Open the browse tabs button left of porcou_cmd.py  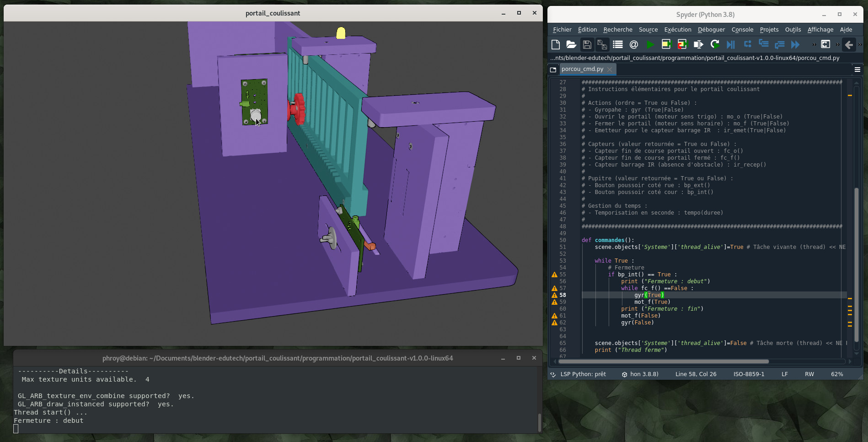tap(553, 70)
